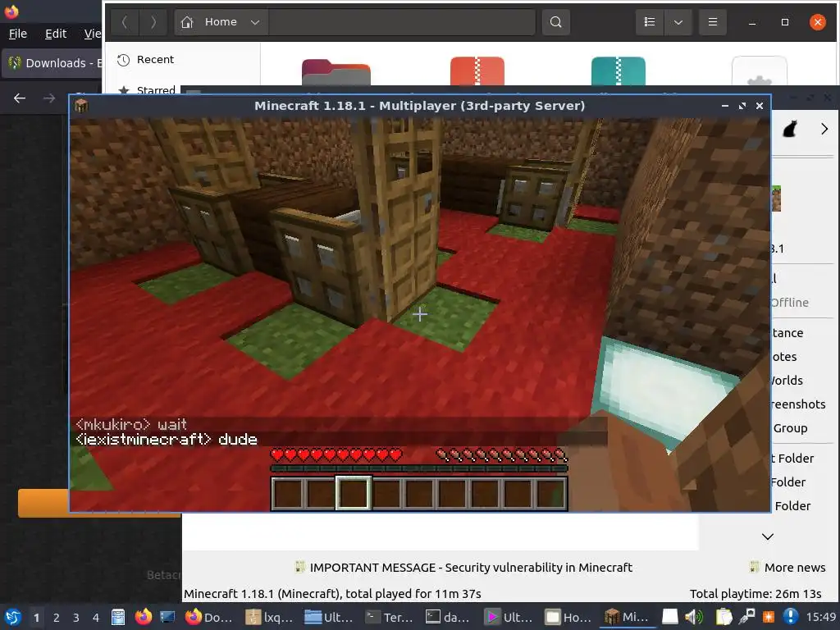
Task: Launch file manager from taskbar quick launch
Action: [118, 617]
